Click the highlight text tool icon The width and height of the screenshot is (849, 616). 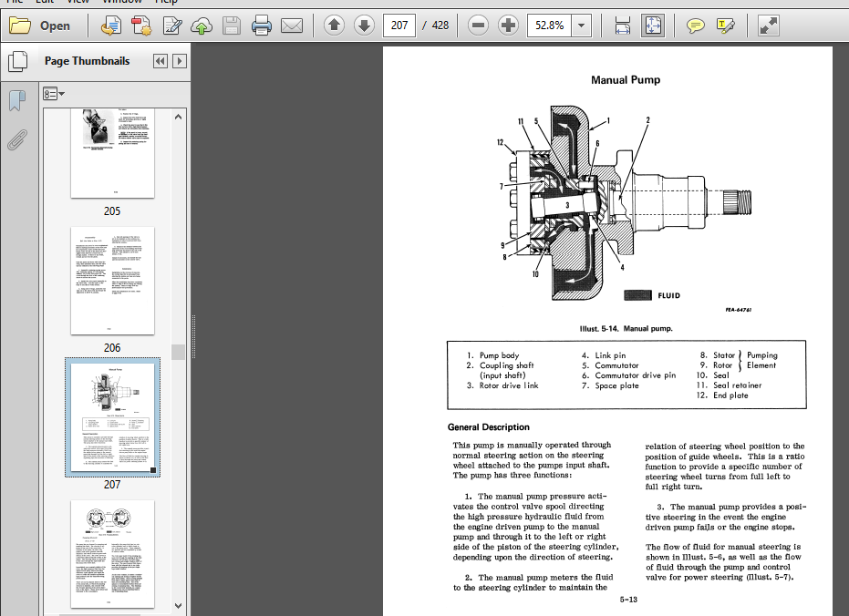point(725,26)
